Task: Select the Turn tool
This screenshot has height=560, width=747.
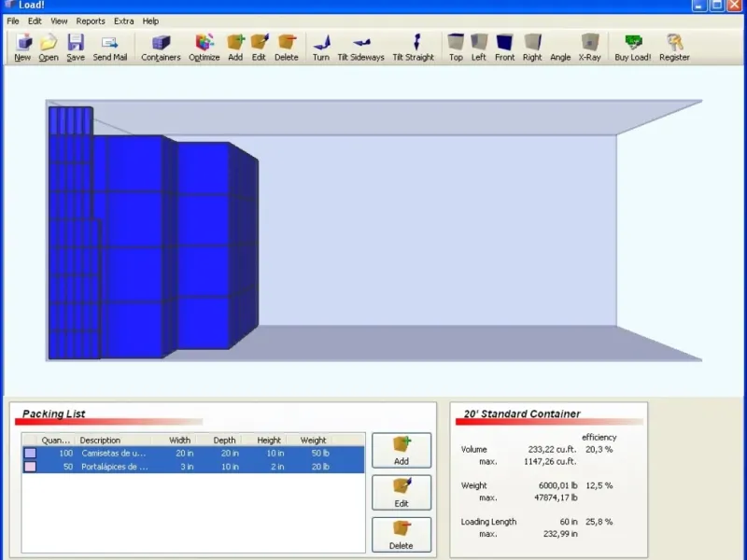Action: [321, 48]
